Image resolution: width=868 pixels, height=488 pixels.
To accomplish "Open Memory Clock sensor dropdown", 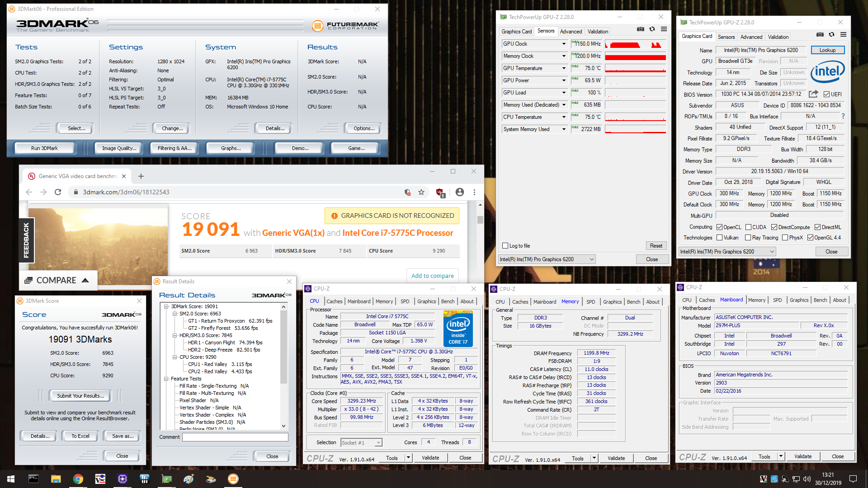I will pyautogui.click(x=564, y=56).
